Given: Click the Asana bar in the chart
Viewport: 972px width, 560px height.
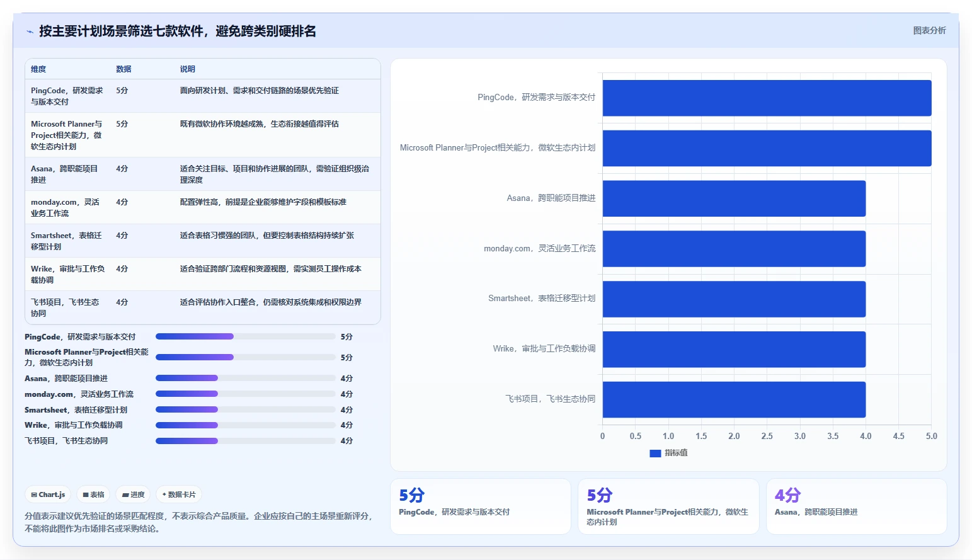Looking at the screenshot, I should pos(734,198).
